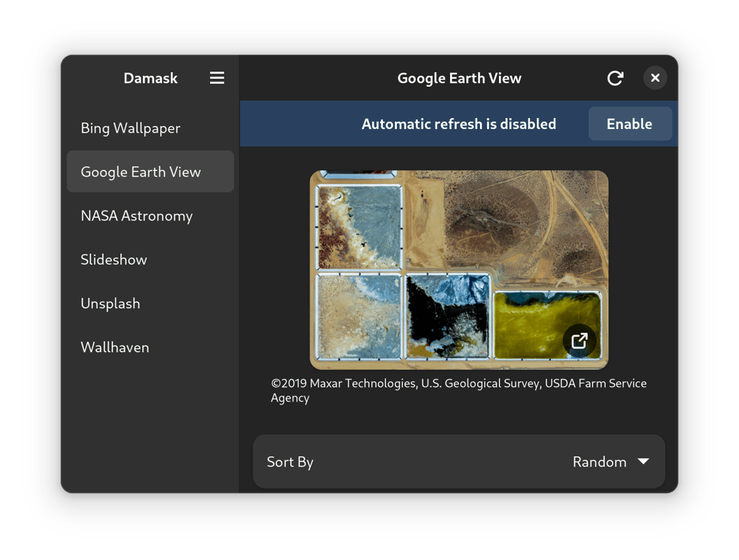Choose Unsplash from the sidebar
739x560 pixels.
pos(110,303)
